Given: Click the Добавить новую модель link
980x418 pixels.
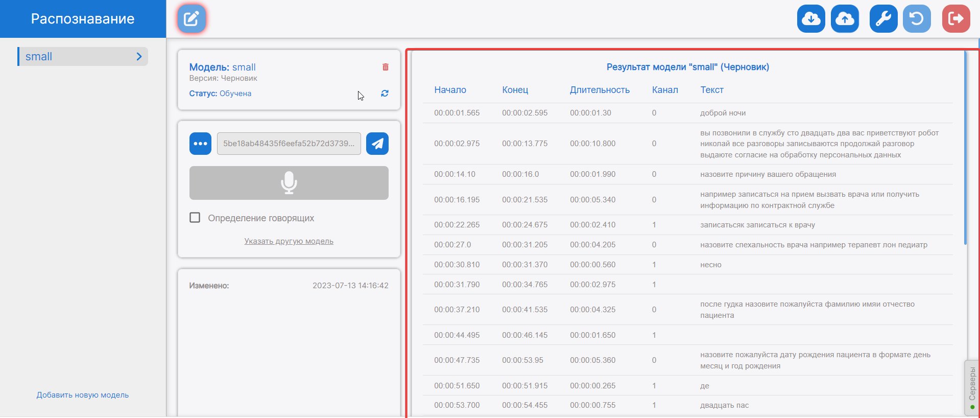Looking at the screenshot, I should tap(83, 395).
